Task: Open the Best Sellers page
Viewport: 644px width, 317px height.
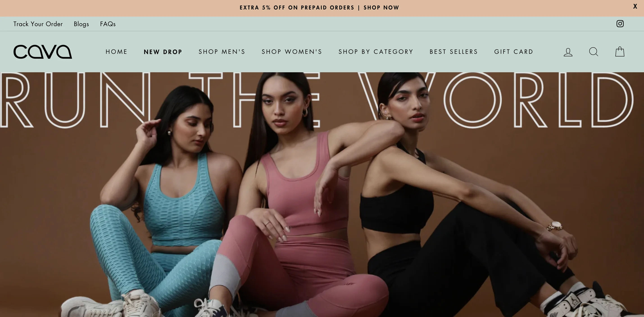Action: pos(454,52)
